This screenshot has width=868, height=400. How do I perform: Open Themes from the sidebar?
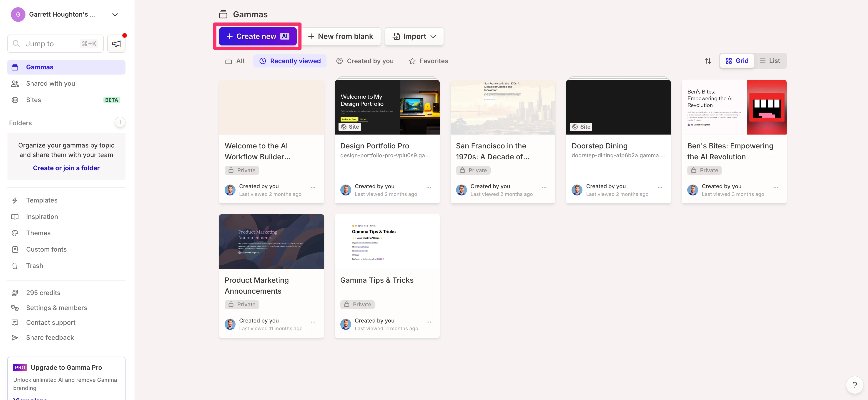(38, 233)
